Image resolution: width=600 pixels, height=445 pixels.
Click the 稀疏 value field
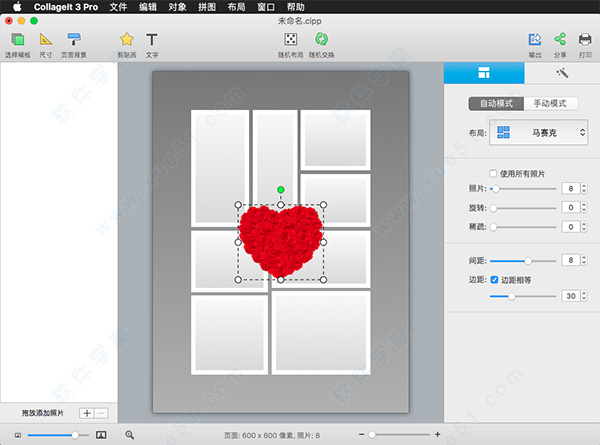click(571, 227)
